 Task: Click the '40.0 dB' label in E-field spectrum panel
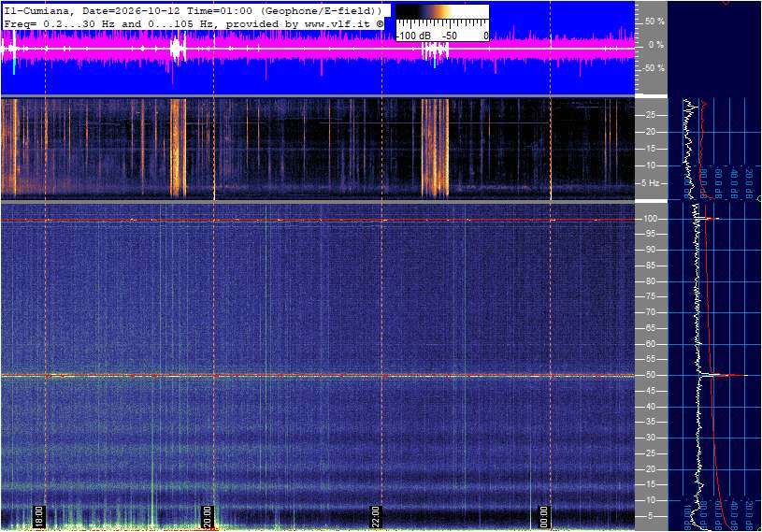pos(734,515)
